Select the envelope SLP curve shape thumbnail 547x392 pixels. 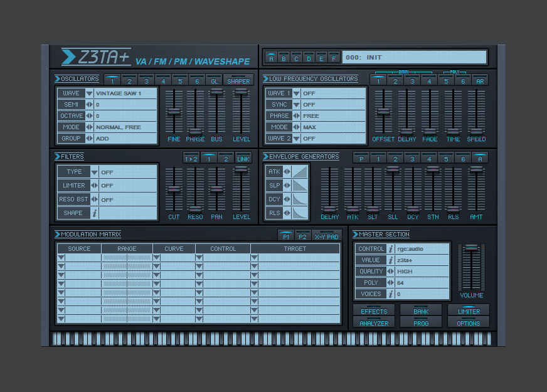coord(300,186)
